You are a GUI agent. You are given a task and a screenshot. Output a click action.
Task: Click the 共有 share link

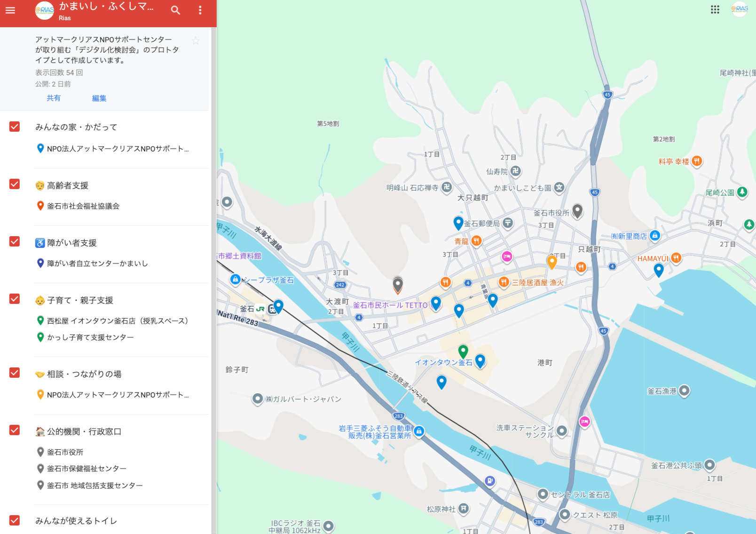(x=54, y=98)
